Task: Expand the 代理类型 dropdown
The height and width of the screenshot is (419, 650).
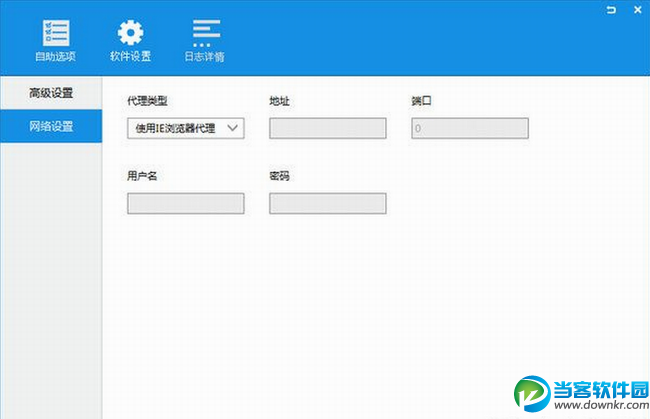Action: (186, 128)
